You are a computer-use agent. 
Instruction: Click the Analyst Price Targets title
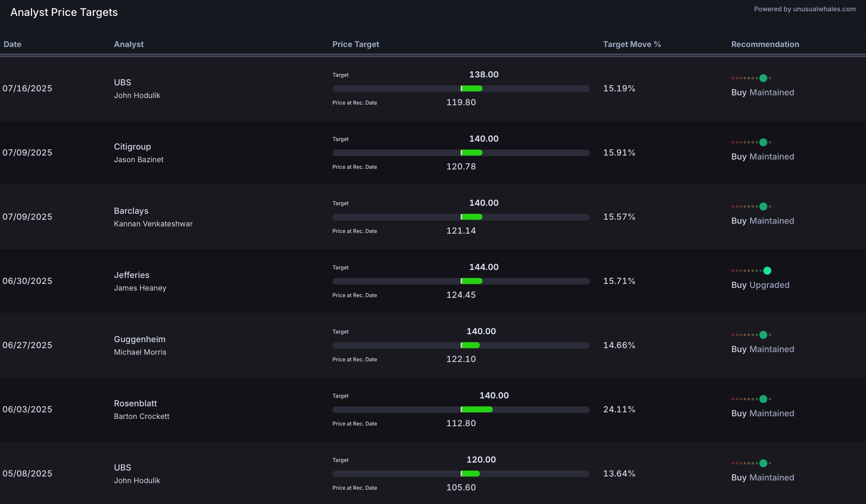pos(64,12)
